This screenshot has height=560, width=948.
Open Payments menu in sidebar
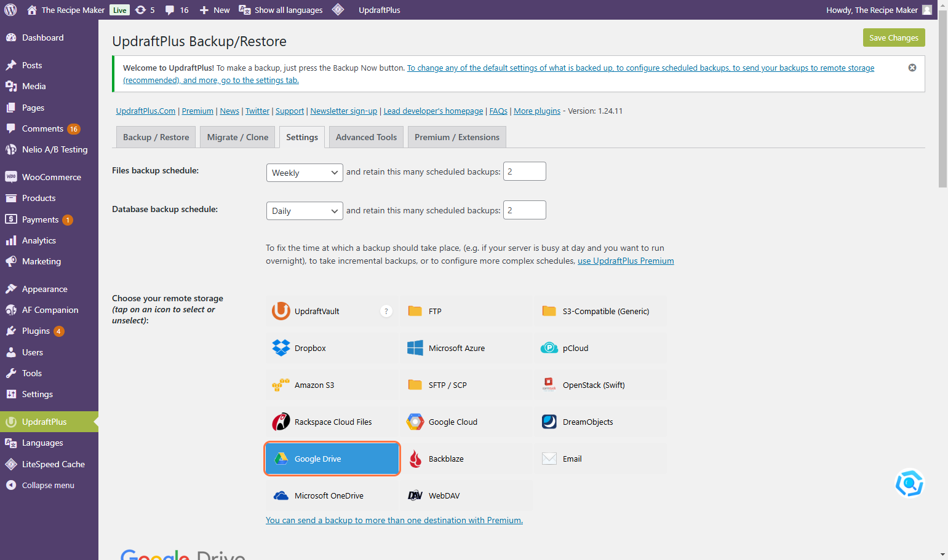(x=49, y=219)
